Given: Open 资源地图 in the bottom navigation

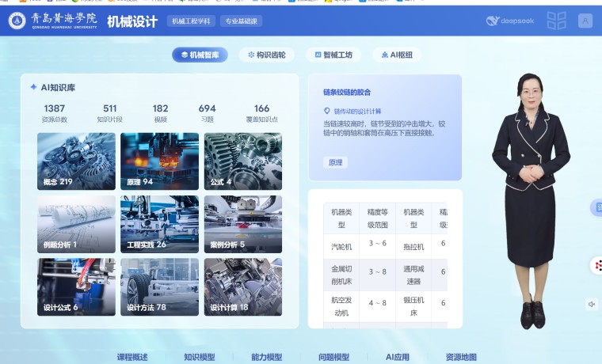Looking at the screenshot, I should (461, 357).
